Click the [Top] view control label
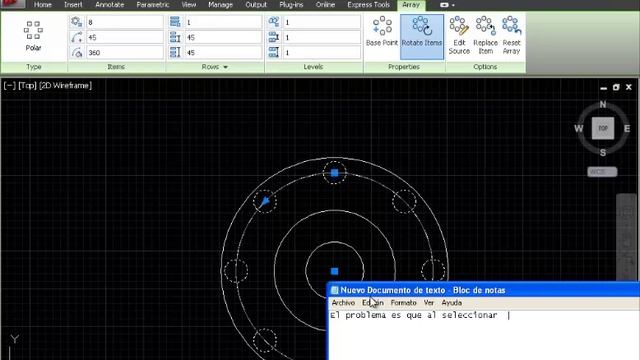Screen dimensions: 640x360 pyautogui.click(x=27, y=86)
